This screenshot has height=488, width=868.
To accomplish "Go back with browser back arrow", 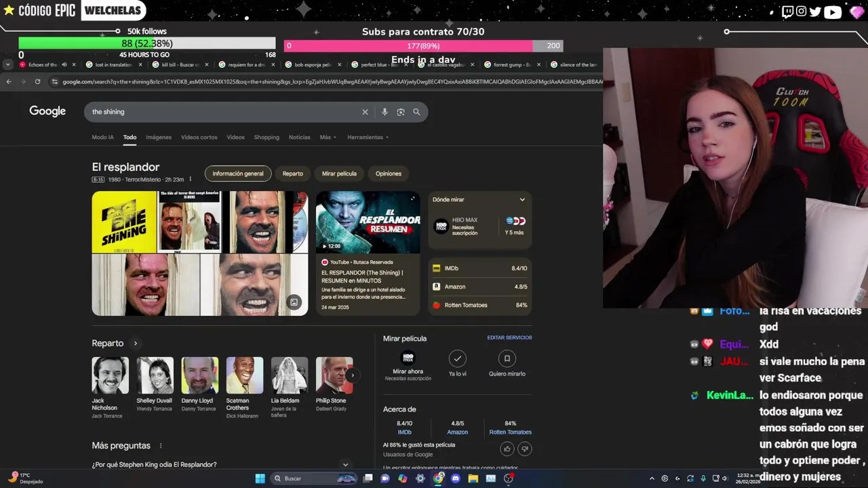I will tap(9, 81).
